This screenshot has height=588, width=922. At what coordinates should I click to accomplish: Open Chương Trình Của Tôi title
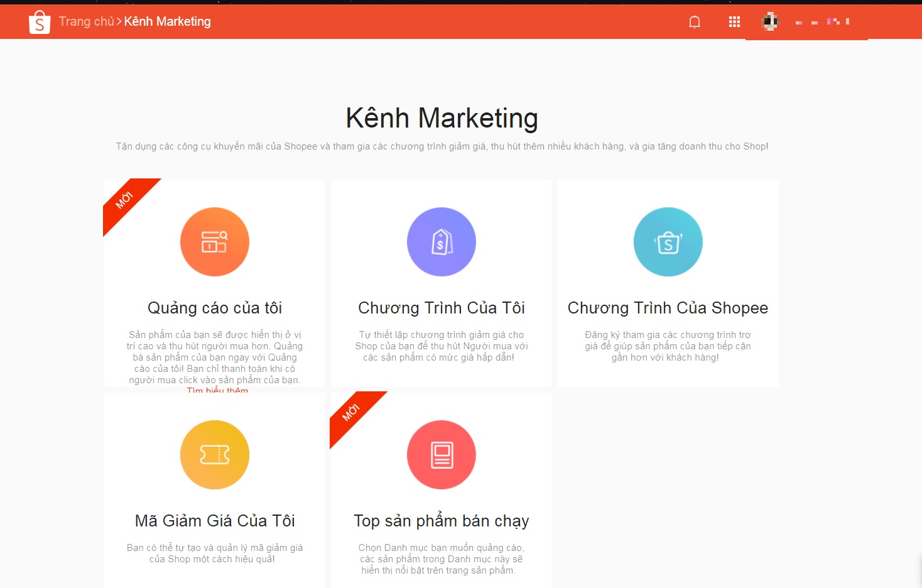[x=442, y=308]
